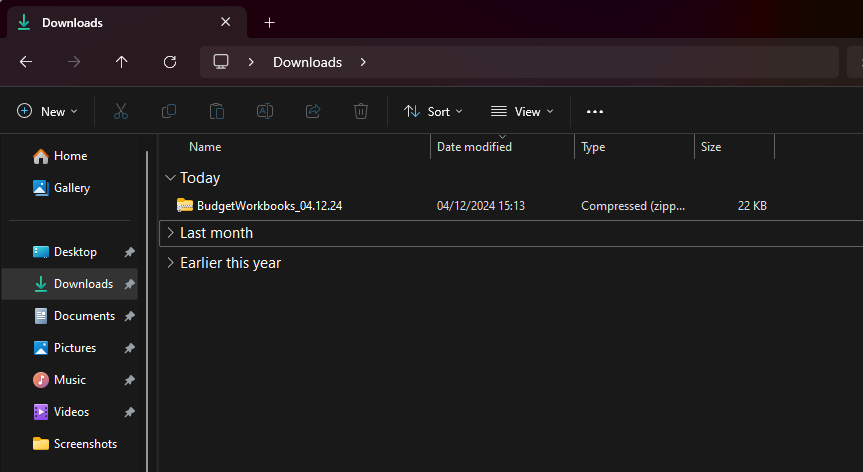Open the See more three-dots menu
Image resolution: width=863 pixels, height=472 pixels.
(x=595, y=111)
